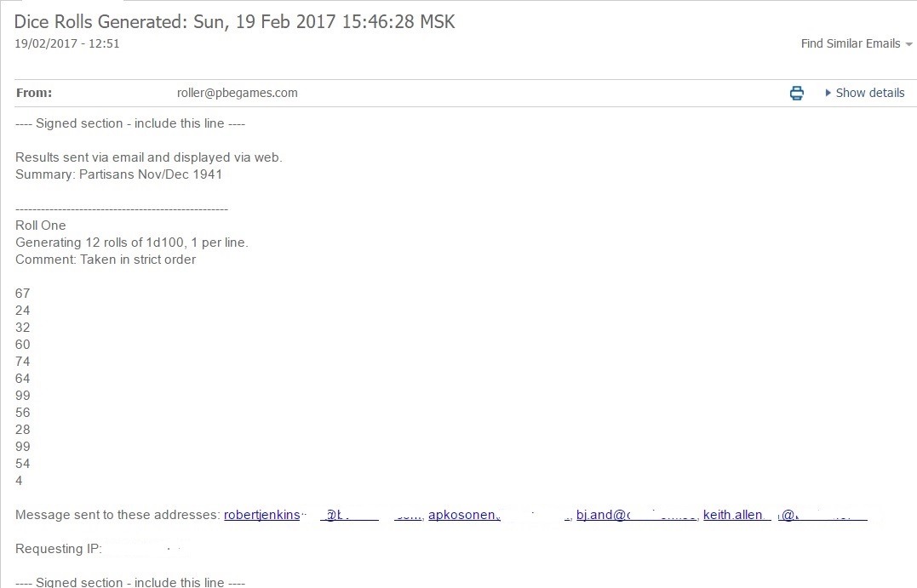Viewport: 917px width, 588px height.
Task: Click the partially hidden recipient link after robertjenkins
Action: pos(349,515)
